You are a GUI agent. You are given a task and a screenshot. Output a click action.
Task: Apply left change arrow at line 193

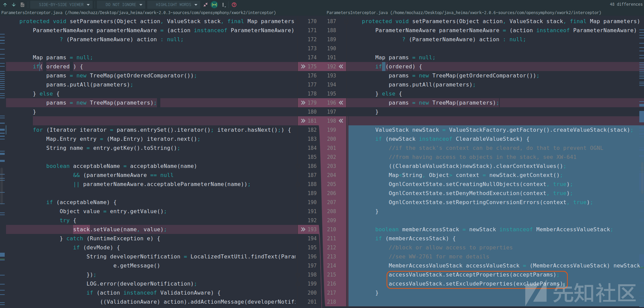tap(303, 229)
